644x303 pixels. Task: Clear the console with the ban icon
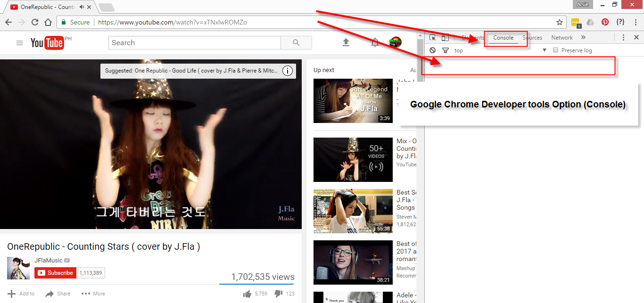coord(432,50)
